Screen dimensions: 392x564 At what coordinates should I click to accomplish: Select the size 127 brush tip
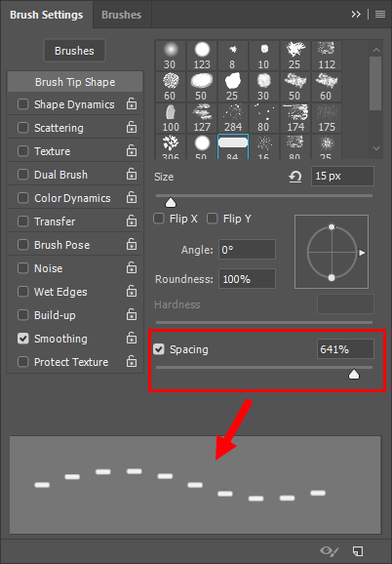click(202, 118)
